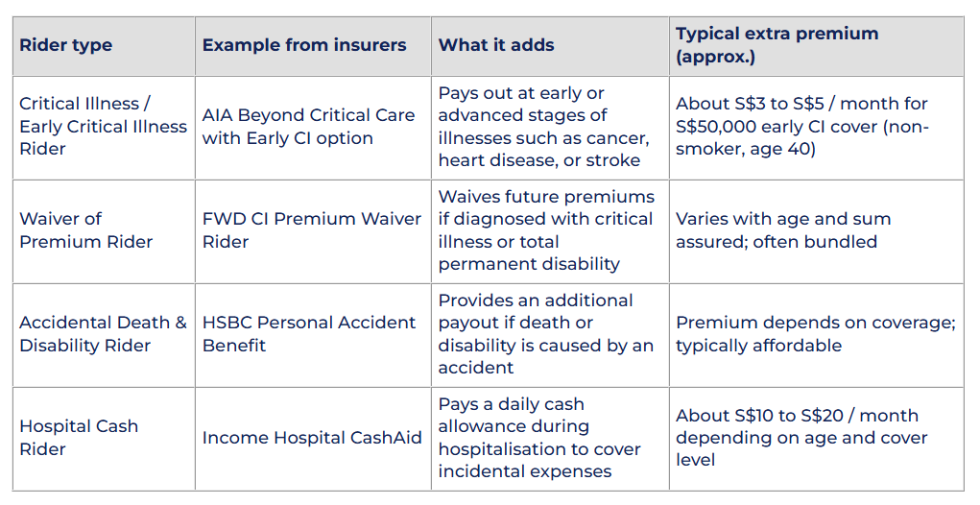
Task: Click the "Varies with age and sum assured" cell
Action: click(x=782, y=230)
